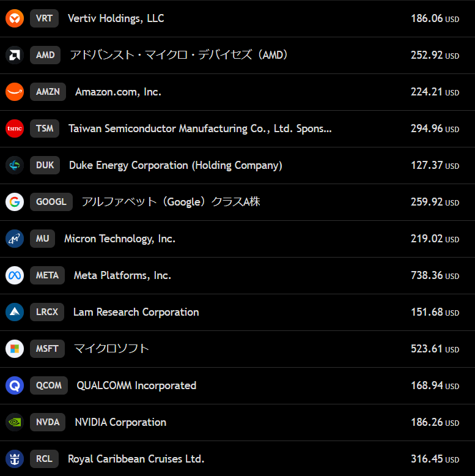Click the MU ticker badge
The width and height of the screenshot is (475, 476).
tap(42, 239)
